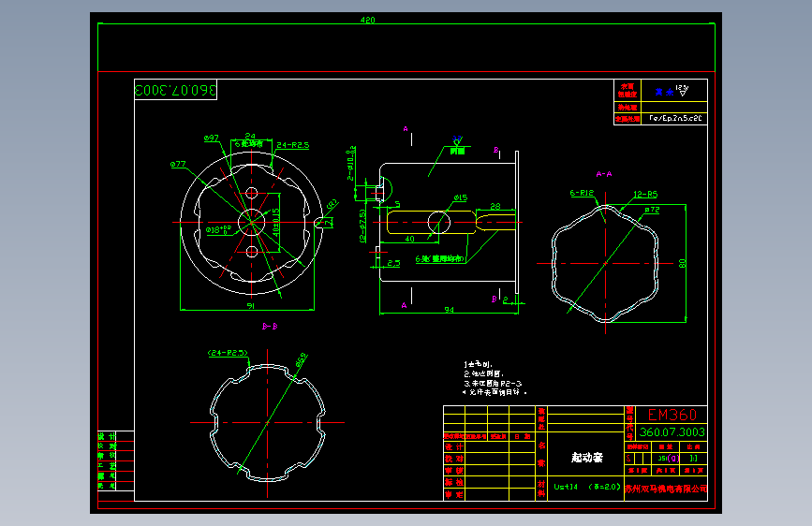Select the "ø97" diameter dimension
The image size is (812, 526).
[x=212, y=139]
